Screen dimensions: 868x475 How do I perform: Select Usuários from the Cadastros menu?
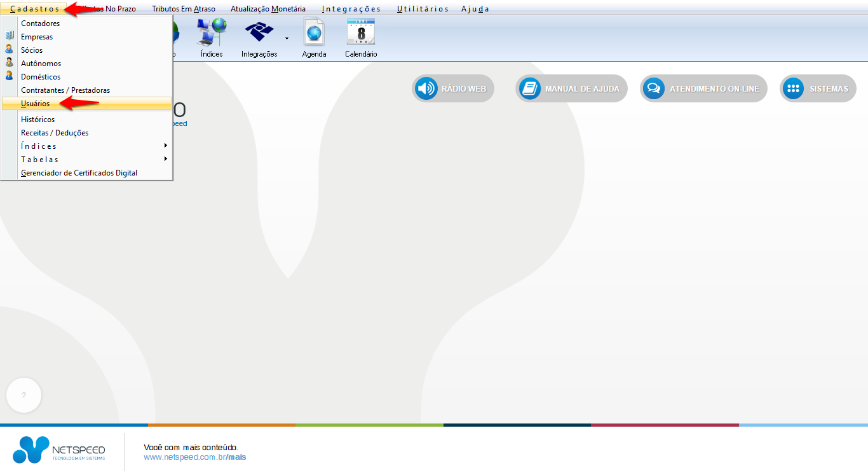tap(36, 104)
